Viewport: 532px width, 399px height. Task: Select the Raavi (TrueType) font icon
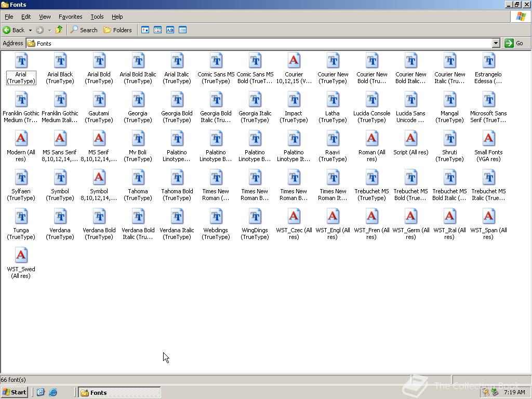[x=333, y=139]
